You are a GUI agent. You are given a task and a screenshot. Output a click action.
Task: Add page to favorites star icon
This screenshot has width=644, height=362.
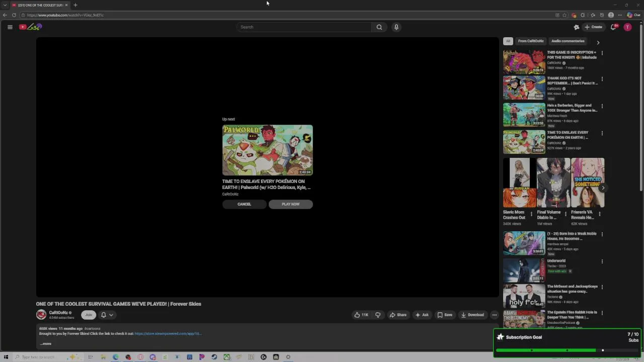(x=565, y=15)
